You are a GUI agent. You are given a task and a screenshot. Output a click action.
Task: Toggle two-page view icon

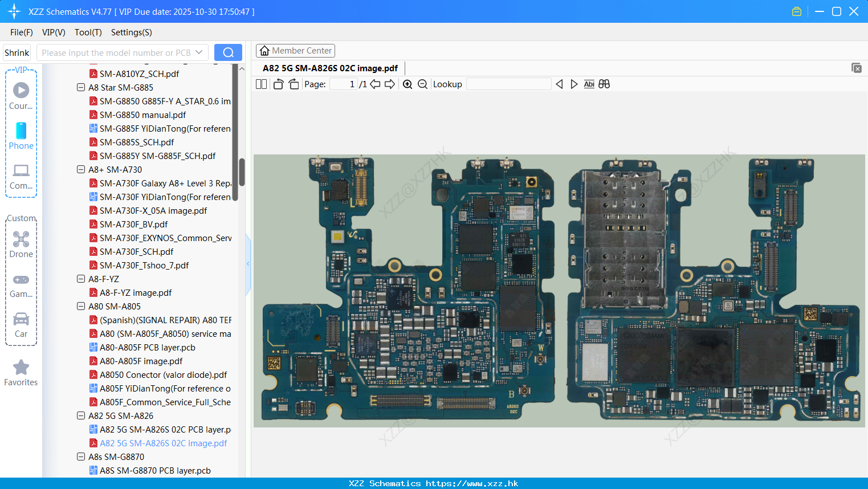coord(261,84)
